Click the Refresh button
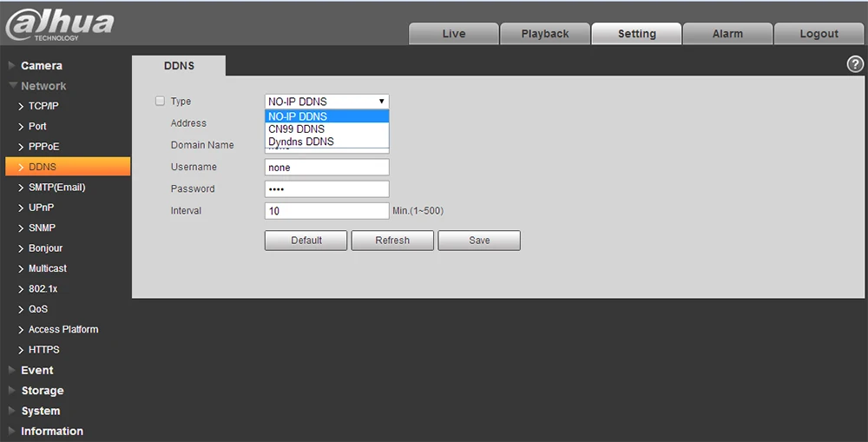 [x=392, y=241]
